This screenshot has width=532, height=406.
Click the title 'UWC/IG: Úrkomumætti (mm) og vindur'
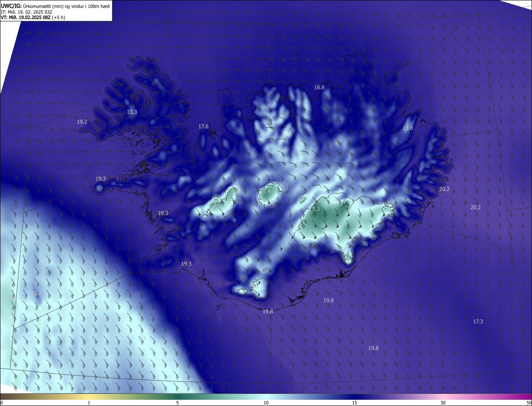click(55, 6)
